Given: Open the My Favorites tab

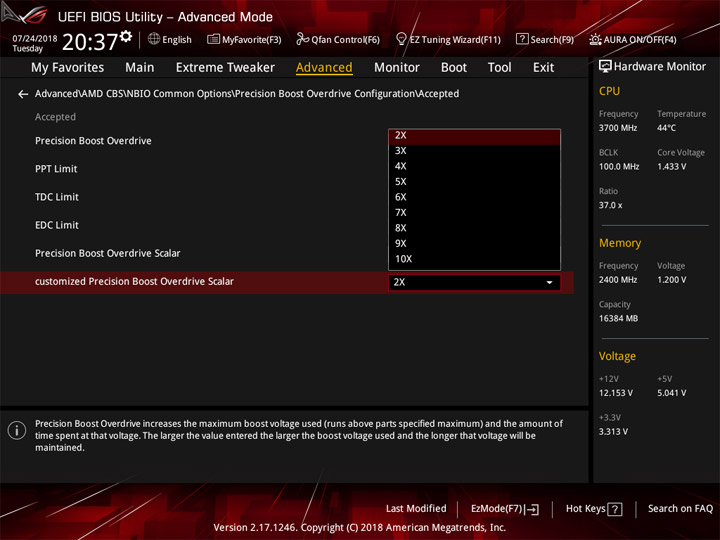Looking at the screenshot, I should click(68, 68).
